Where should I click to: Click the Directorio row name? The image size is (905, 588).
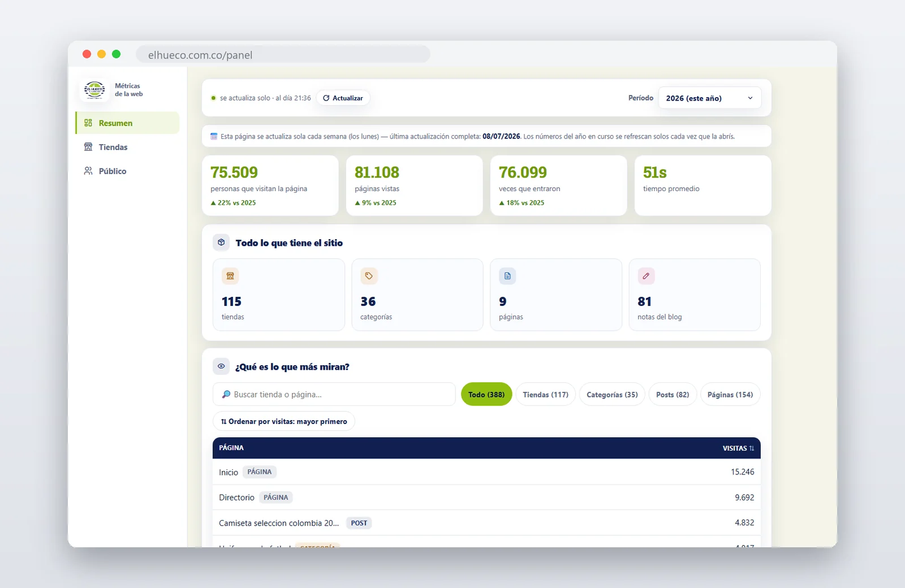(236, 498)
